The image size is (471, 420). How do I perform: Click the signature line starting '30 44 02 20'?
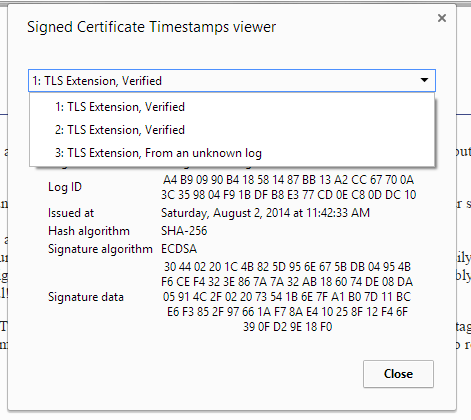point(287,267)
